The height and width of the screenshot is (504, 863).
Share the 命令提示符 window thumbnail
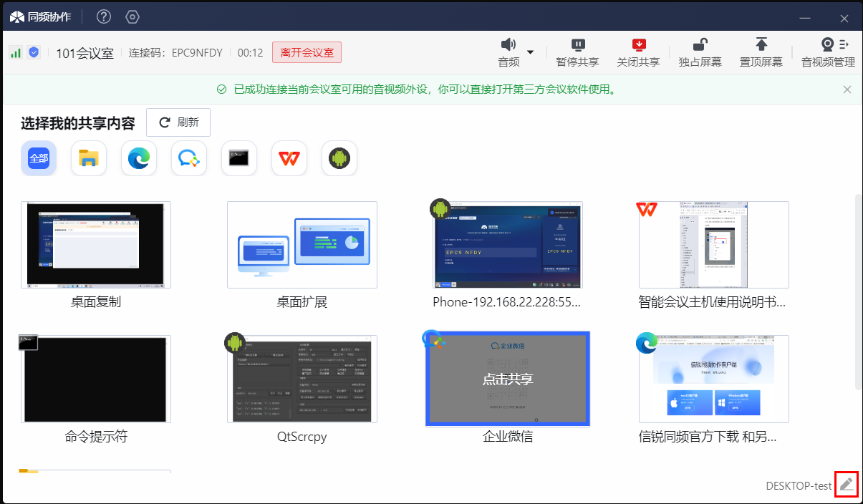pos(96,379)
